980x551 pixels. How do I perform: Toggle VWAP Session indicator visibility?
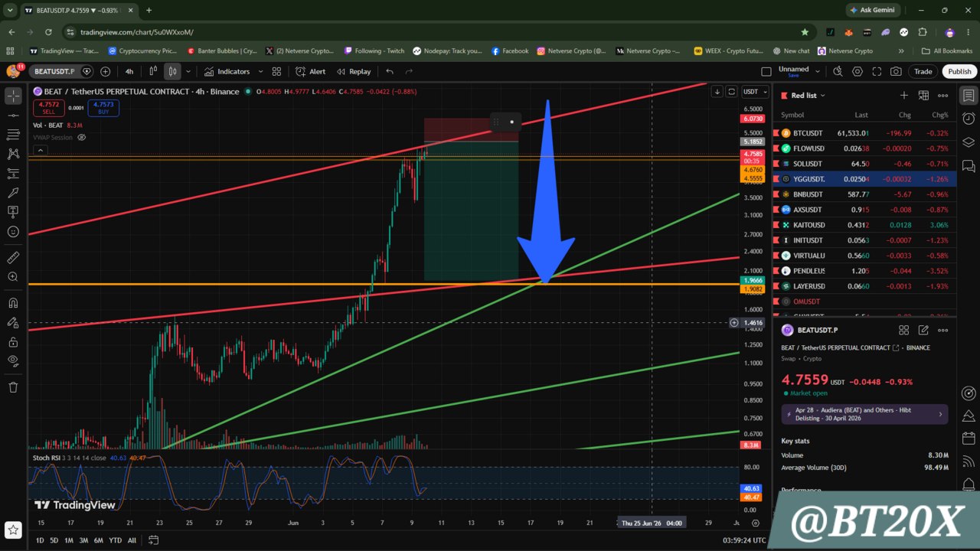click(x=82, y=138)
